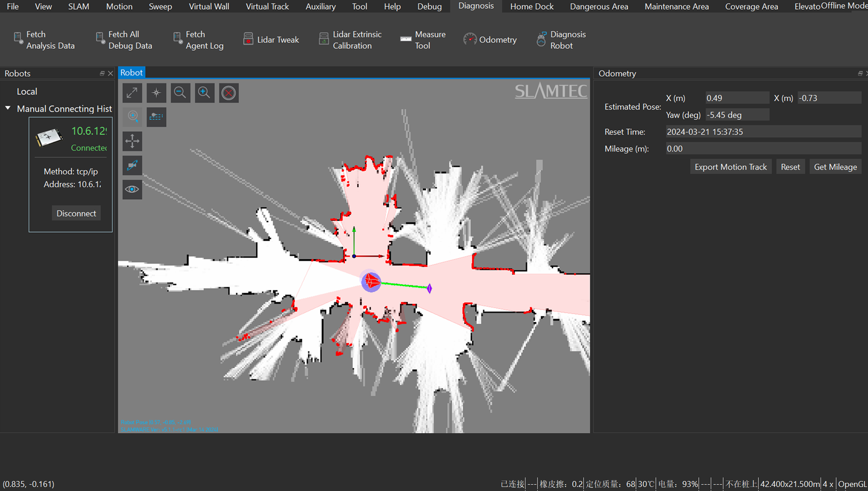Screen dimensions: 868x491
Task: Zoom in the map view
Action: pos(204,93)
